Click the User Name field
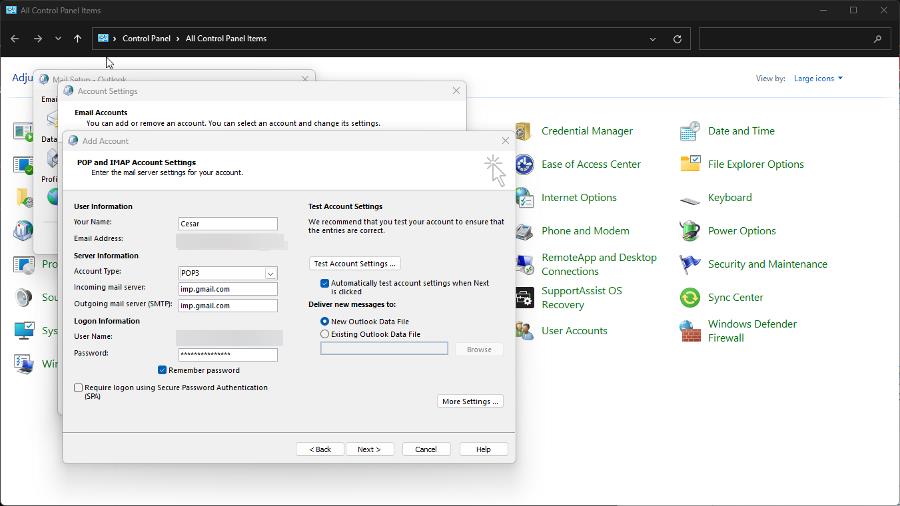Image resolution: width=900 pixels, height=506 pixels. click(x=229, y=337)
